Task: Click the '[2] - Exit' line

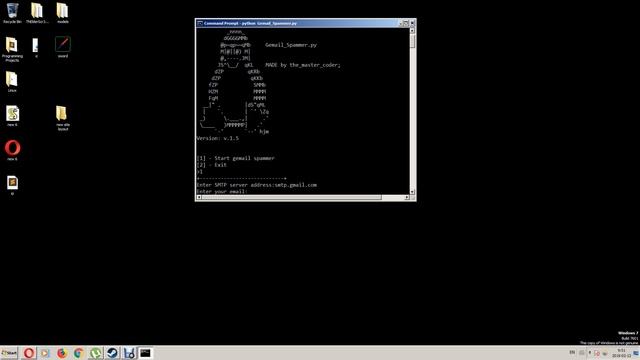Action: tap(211, 165)
